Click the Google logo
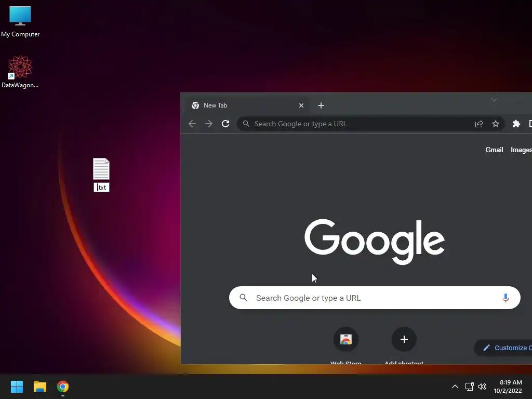This screenshot has height=399, width=532. 374,242
